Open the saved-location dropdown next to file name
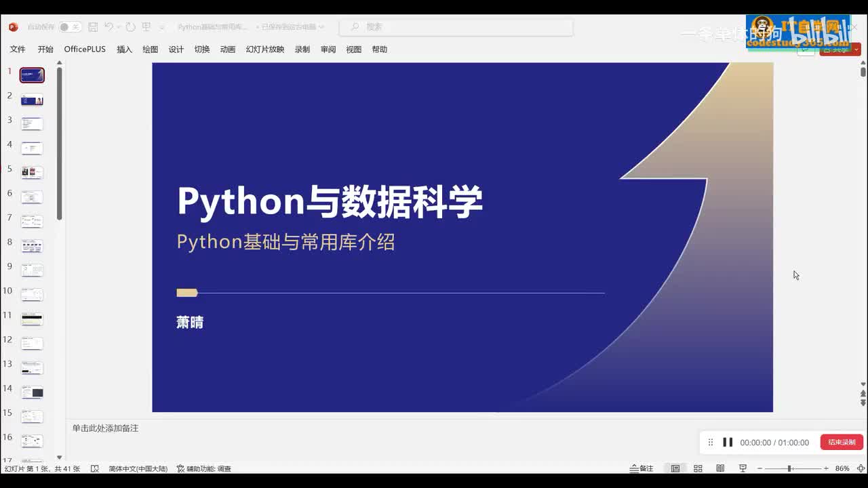The width and height of the screenshot is (868, 488). [321, 27]
